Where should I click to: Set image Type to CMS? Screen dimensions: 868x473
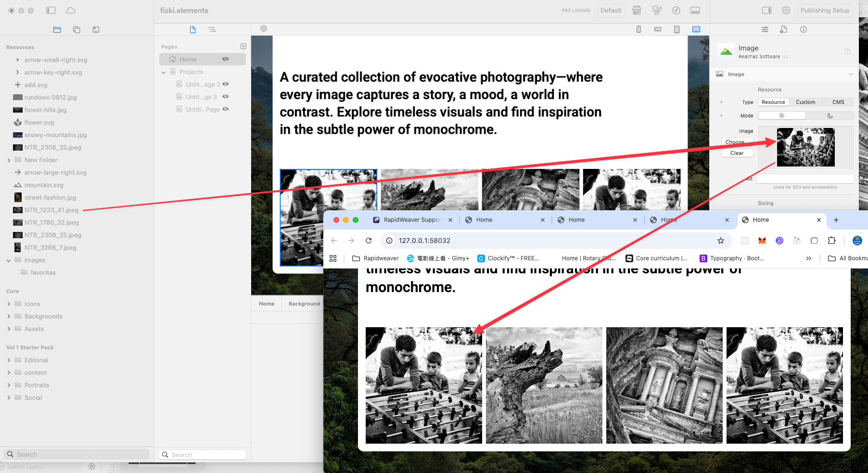(838, 102)
